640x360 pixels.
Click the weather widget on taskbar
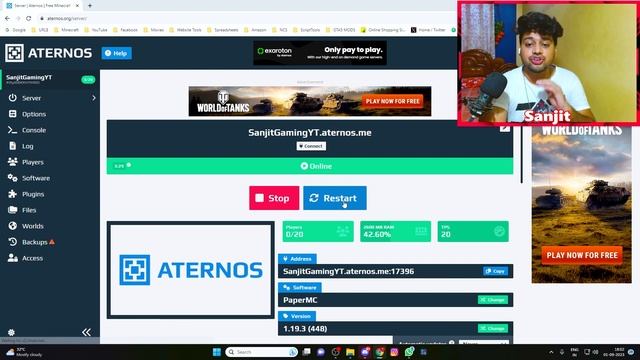pos(24,352)
